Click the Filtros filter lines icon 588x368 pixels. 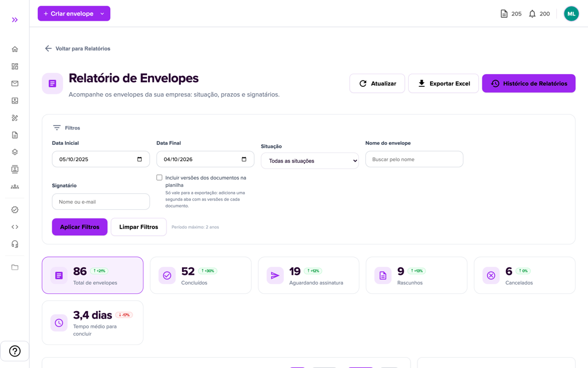pos(57,128)
